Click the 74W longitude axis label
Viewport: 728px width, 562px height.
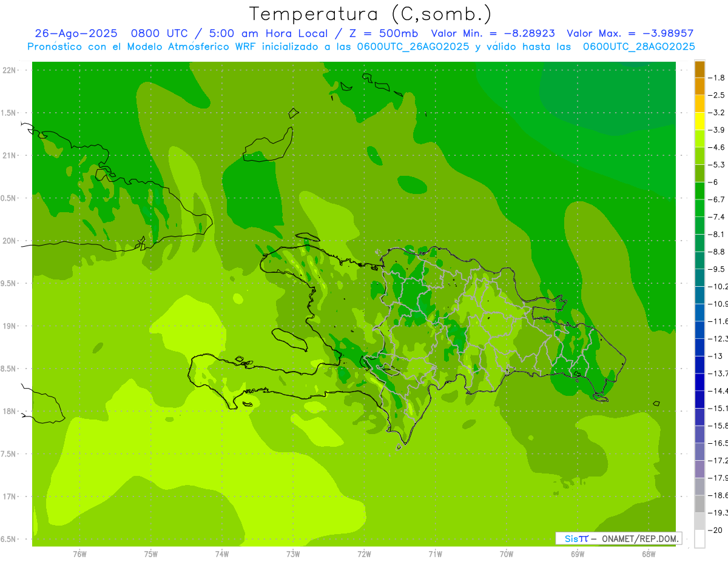[x=222, y=554]
